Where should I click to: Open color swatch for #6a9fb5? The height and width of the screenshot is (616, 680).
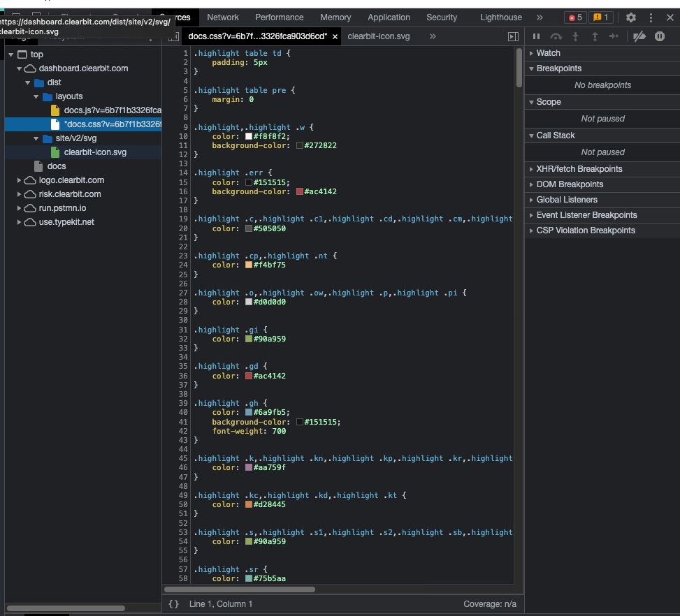[x=249, y=412]
